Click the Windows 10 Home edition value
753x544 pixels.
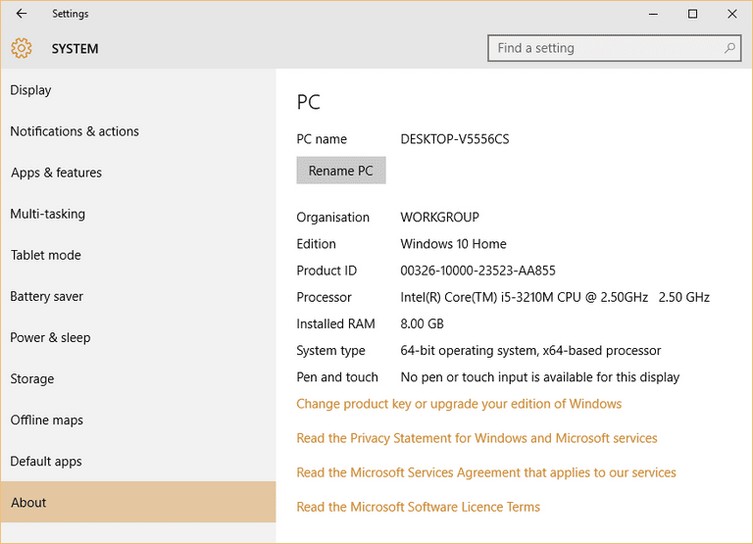click(453, 244)
